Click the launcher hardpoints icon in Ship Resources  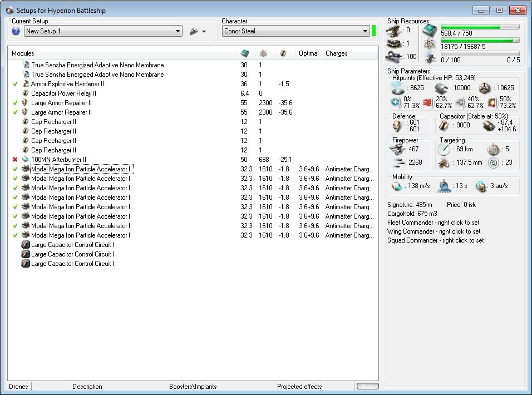(394, 44)
